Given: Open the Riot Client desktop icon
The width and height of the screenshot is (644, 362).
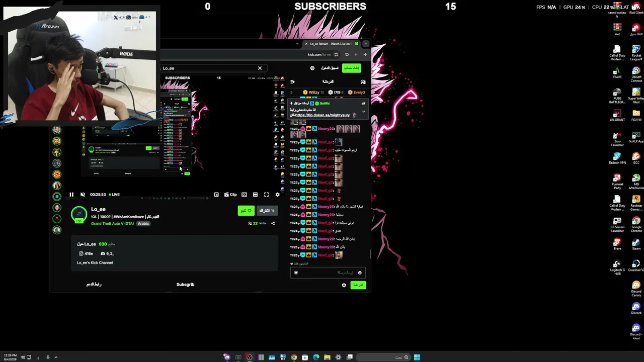Looking at the screenshot, I should [636, 8].
